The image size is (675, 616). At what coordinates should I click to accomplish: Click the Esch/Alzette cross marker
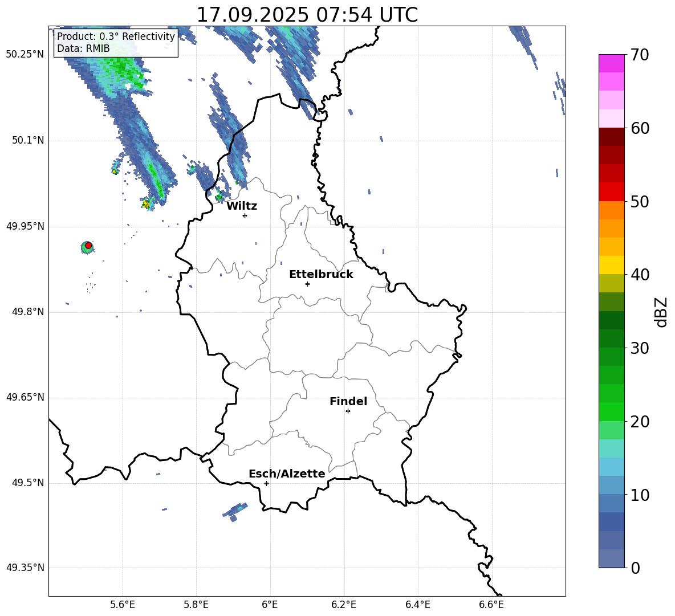tap(266, 483)
